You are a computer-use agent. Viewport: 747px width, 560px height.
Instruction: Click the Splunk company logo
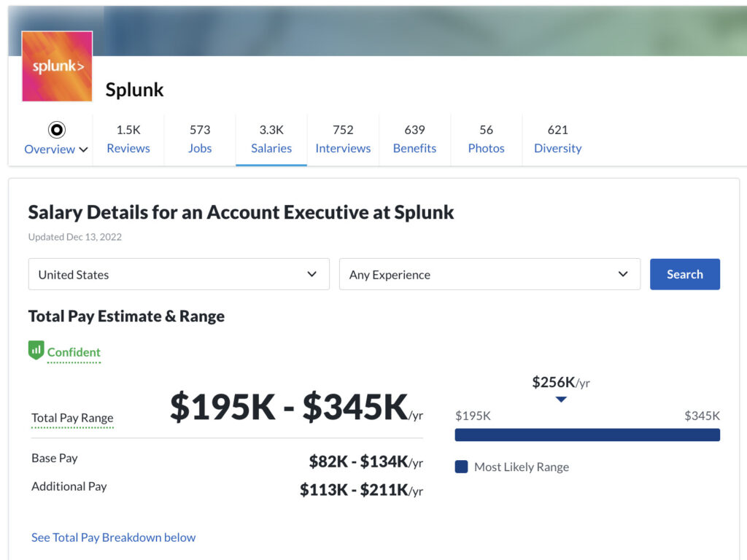click(x=57, y=66)
